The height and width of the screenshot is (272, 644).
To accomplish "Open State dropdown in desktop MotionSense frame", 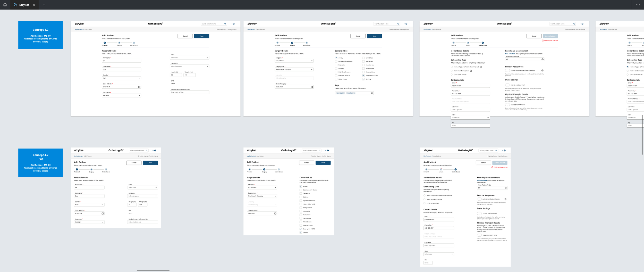I will pyautogui.click(x=470, y=118).
